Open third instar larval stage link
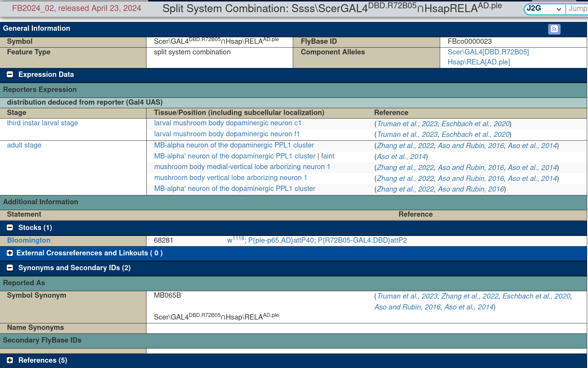Image resolution: width=588 pixels, height=368 pixels. coord(43,123)
